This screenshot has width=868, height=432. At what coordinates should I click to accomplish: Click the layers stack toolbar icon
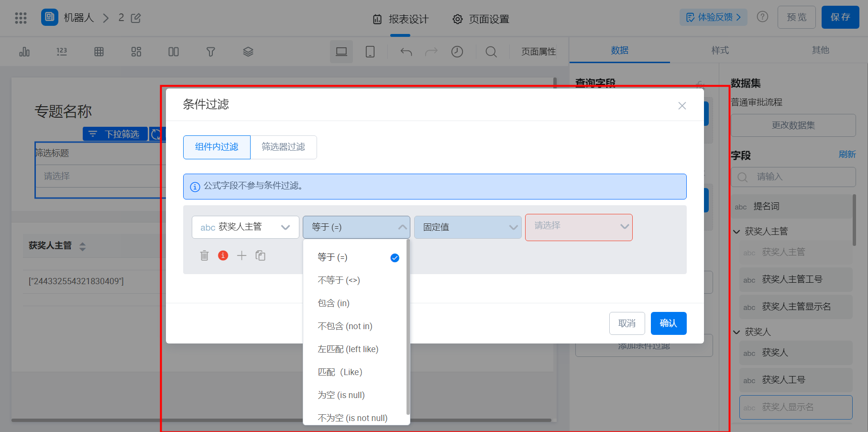pyautogui.click(x=248, y=52)
